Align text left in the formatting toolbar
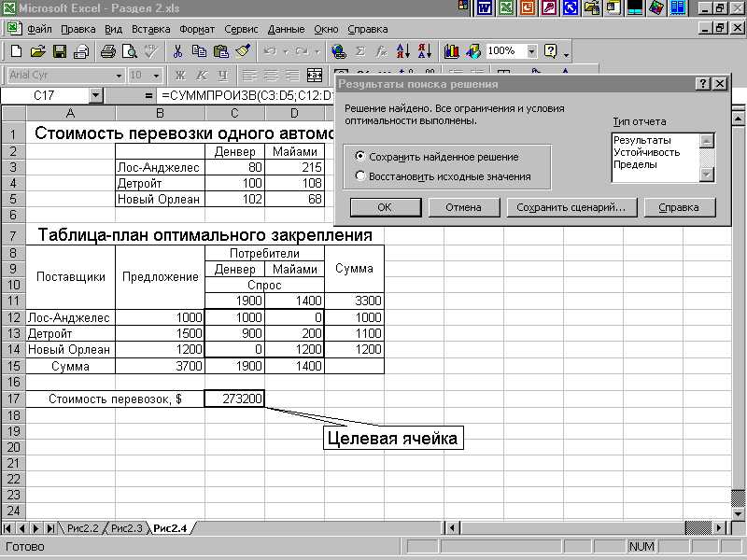The image size is (747, 560). pos(249,76)
